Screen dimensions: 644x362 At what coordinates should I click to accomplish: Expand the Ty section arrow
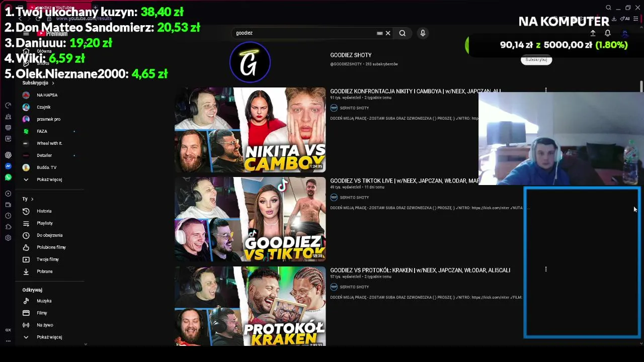(x=32, y=199)
